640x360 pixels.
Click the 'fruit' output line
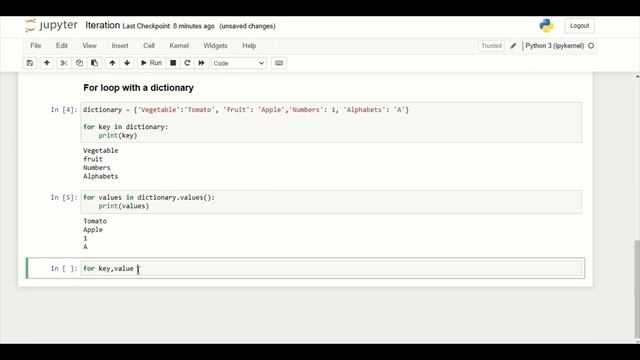click(93, 159)
